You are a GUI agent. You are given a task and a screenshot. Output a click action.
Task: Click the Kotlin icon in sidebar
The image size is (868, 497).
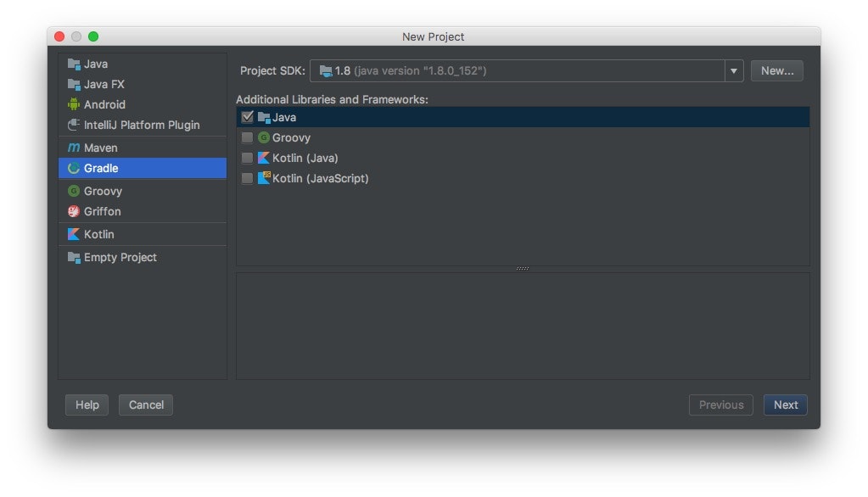click(74, 234)
